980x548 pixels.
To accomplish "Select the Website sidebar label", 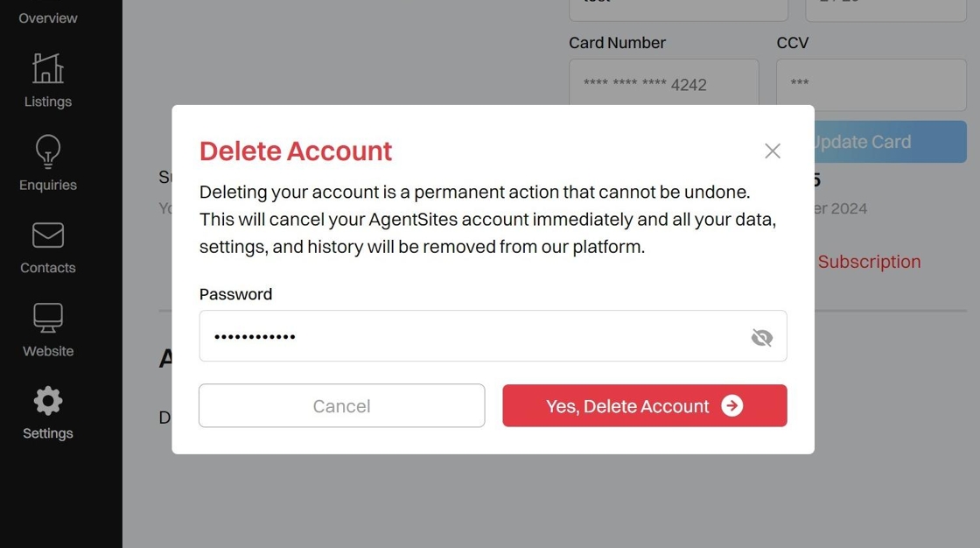I will point(48,351).
